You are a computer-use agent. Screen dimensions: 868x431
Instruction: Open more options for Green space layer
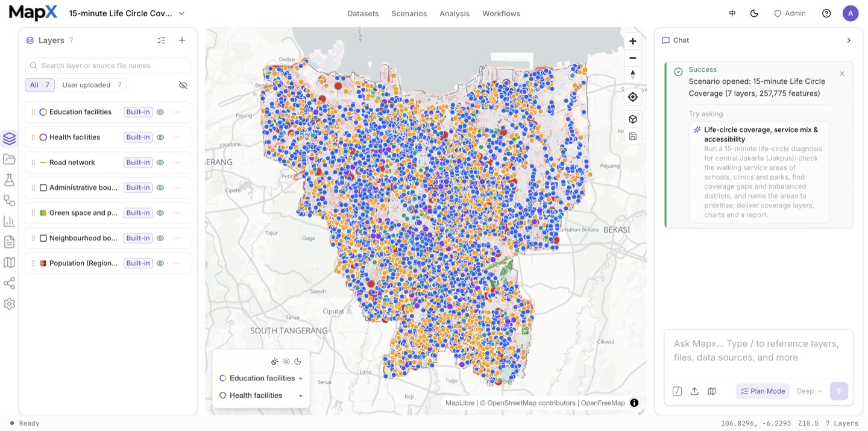click(x=177, y=213)
